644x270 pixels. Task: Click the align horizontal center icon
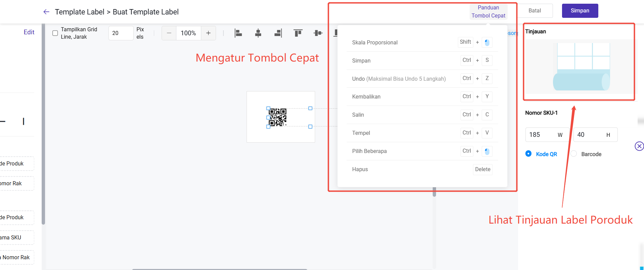click(x=258, y=33)
